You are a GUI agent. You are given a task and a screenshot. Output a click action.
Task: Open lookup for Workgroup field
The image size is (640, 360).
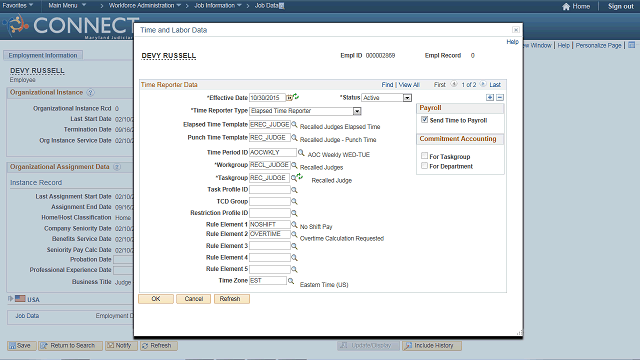coord(294,165)
